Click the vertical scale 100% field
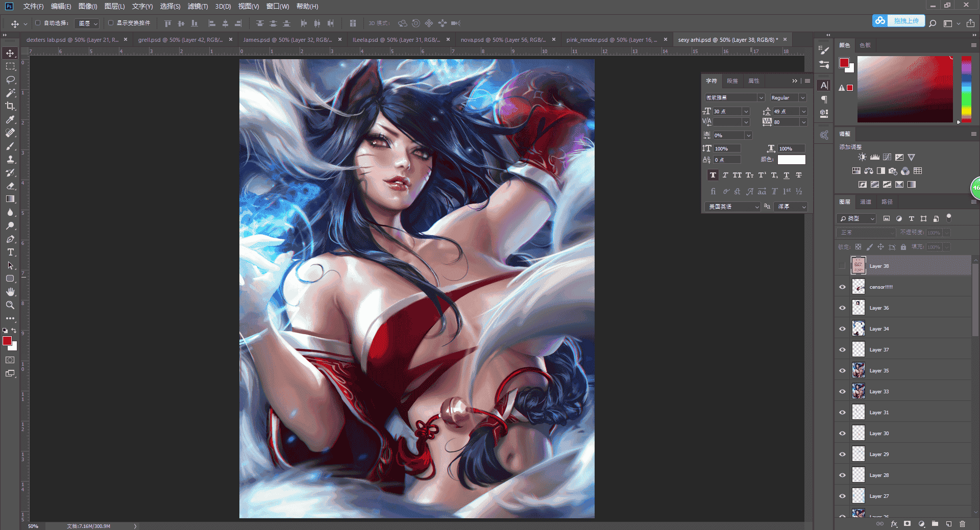This screenshot has height=530, width=980. 727,148
